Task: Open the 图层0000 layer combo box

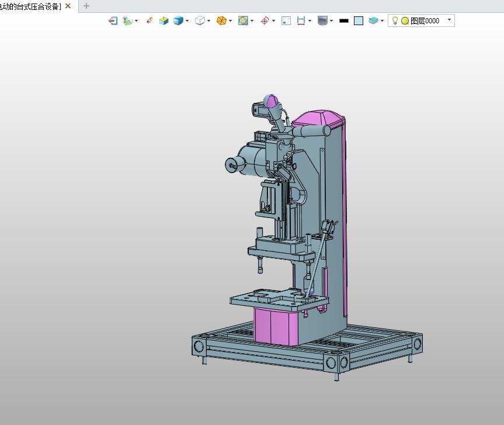Action: [421, 20]
